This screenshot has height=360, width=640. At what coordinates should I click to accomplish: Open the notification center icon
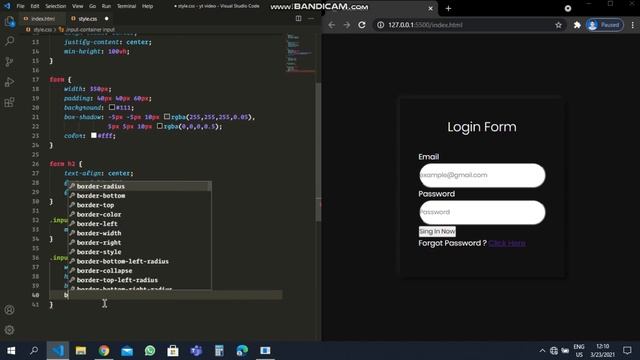(627, 351)
